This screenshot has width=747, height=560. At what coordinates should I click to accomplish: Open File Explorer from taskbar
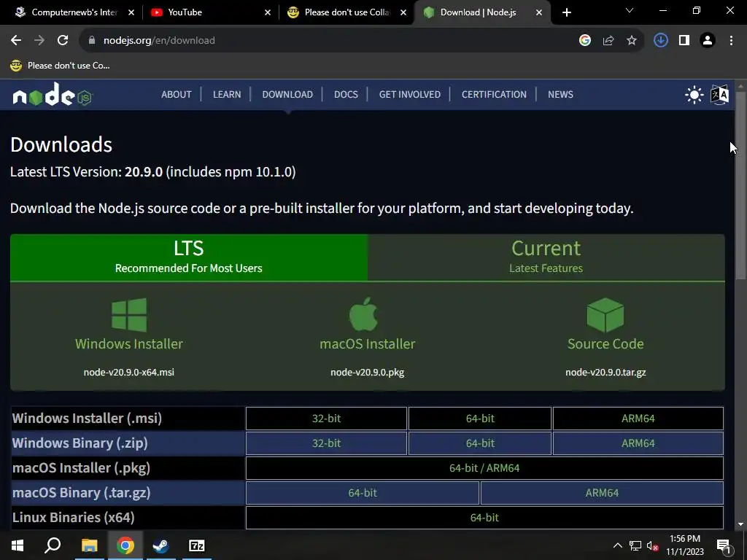(89, 545)
